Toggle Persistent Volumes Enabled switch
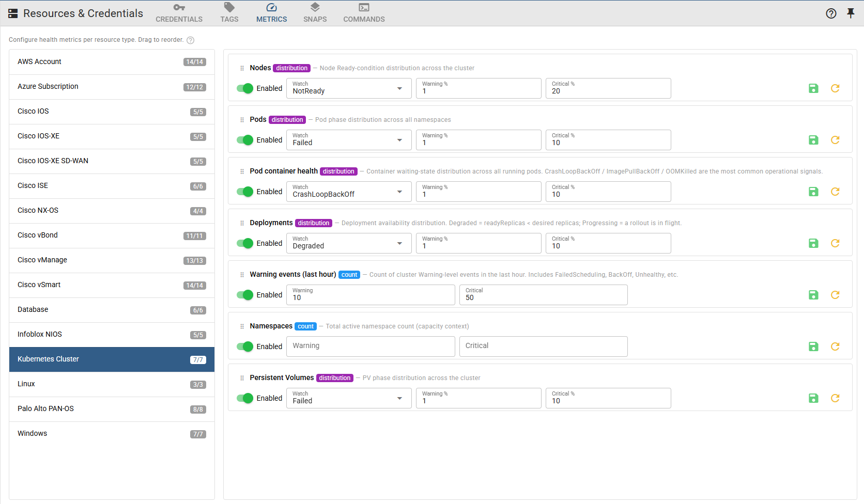Viewport: 864px width, 504px height. [x=245, y=398]
